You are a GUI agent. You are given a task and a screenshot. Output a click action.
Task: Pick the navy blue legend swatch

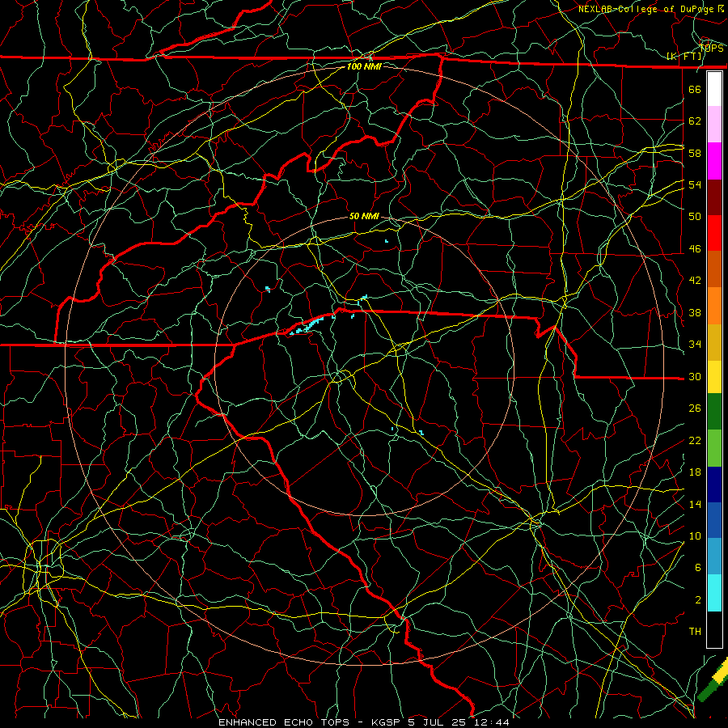click(x=714, y=485)
